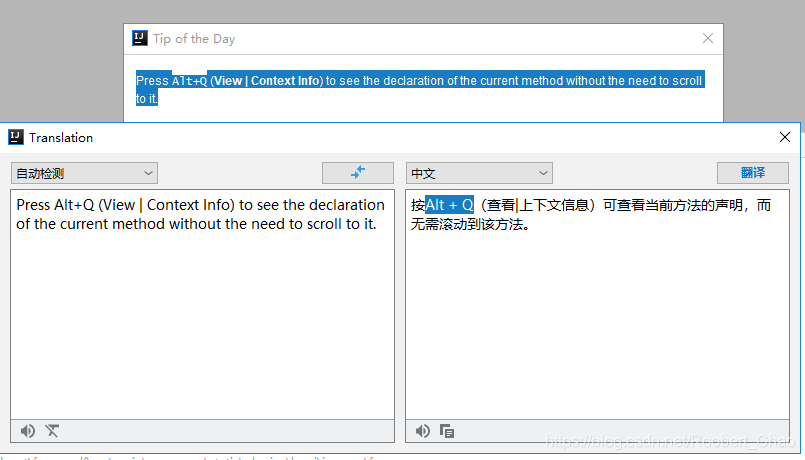This screenshot has width=805, height=460.
Task: Play audio of the Chinese translation
Action: tap(423, 431)
